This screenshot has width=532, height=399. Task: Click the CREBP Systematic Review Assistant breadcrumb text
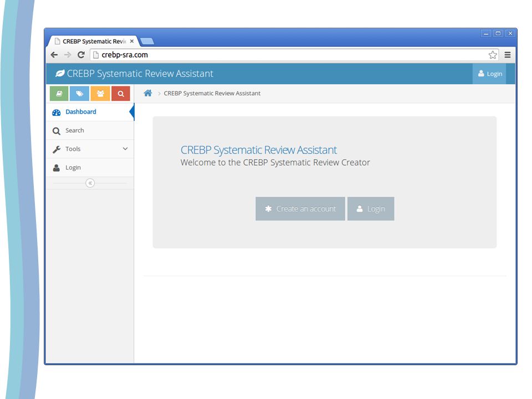(212, 93)
